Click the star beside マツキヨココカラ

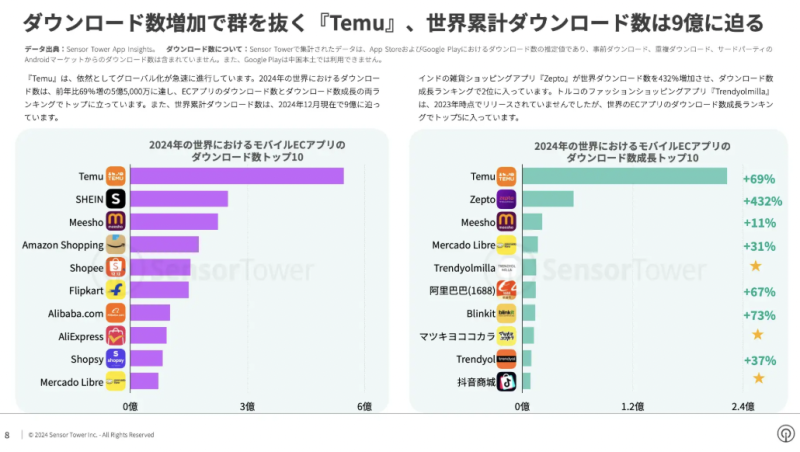click(757, 335)
